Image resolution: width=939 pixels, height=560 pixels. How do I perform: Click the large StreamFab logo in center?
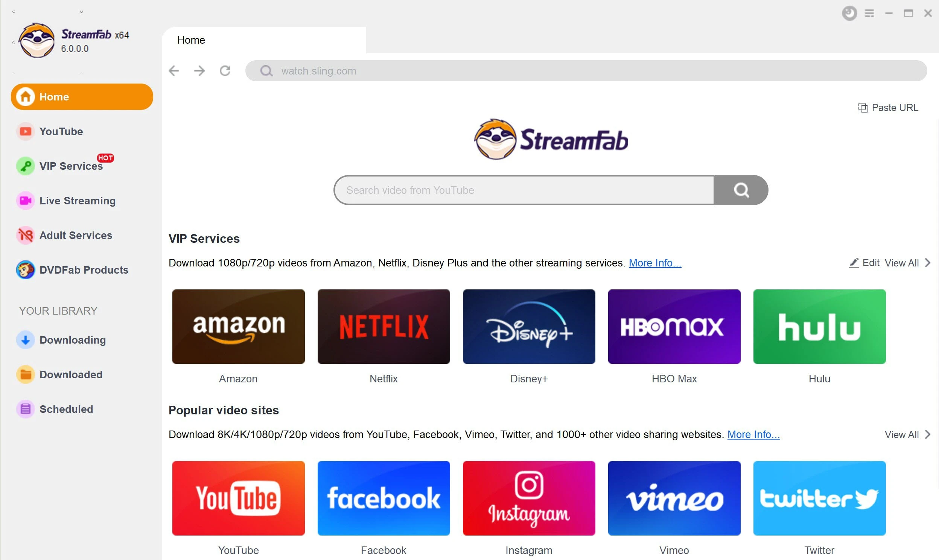[x=551, y=140]
